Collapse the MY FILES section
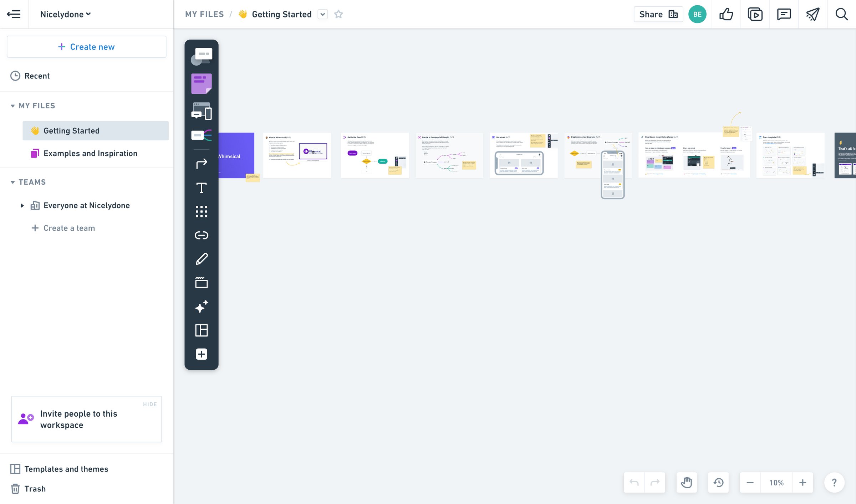856x504 pixels. (13, 106)
